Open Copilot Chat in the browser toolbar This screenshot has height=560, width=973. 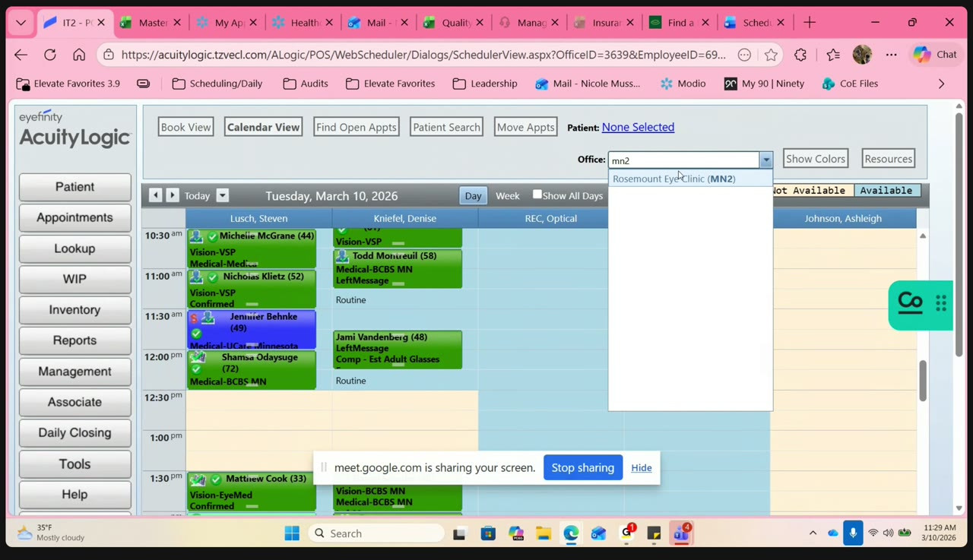[x=936, y=55]
